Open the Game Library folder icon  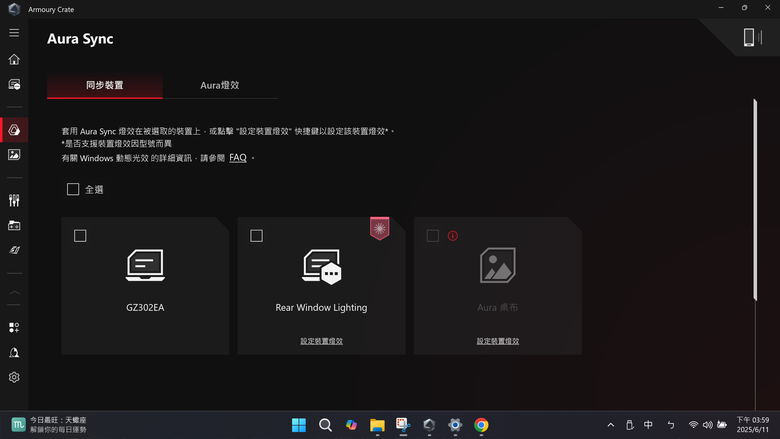14,225
